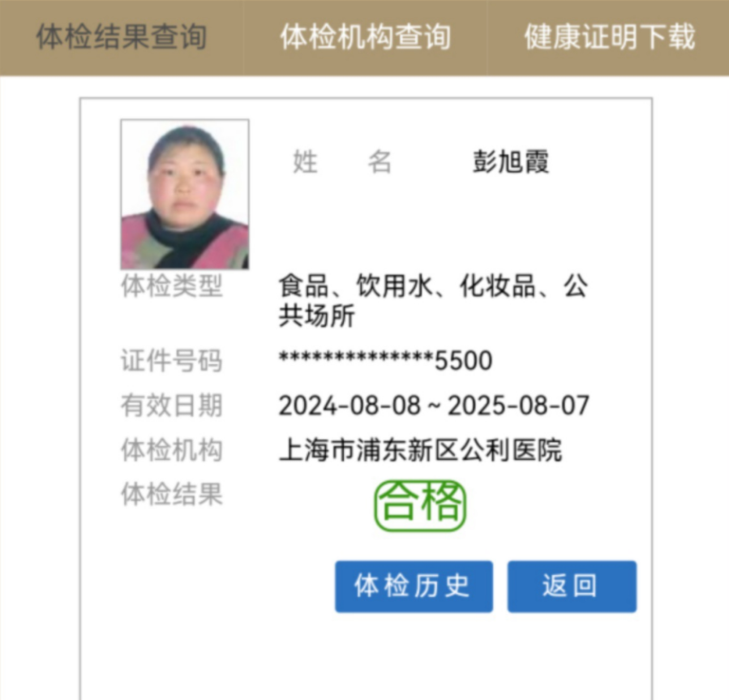Viewport: 729px width, 700px height.
Task: Click the masked ID number ending 5500
Action: coord(385,360)
